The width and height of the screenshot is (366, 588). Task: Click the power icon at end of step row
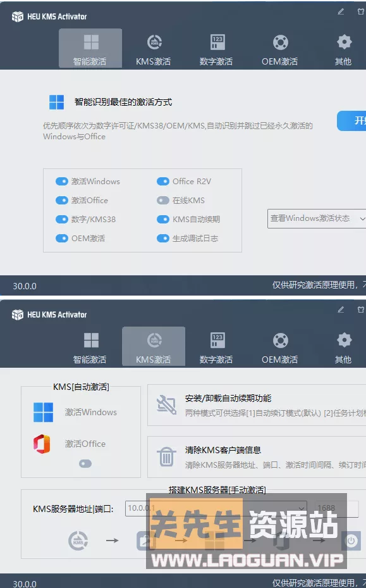click(x=351, y=541)
